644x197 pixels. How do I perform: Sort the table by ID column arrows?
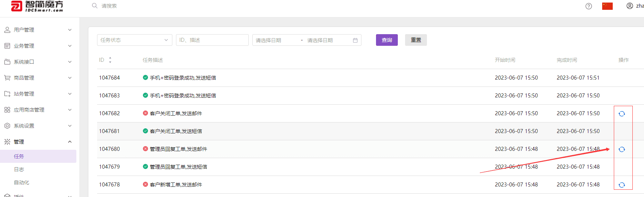coord(110,60)
